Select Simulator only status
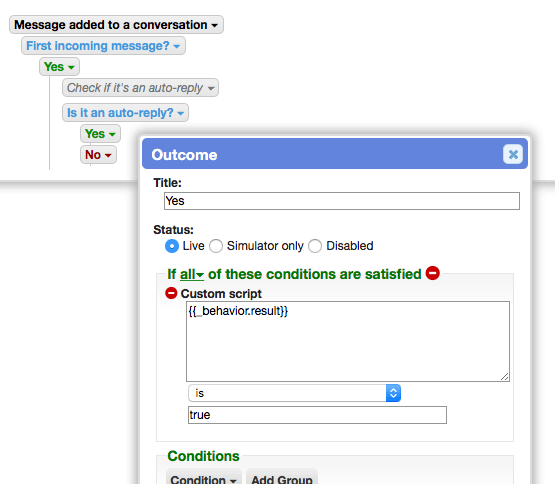The height and width of the screenshot is (484, 555). pyautogui.click(x=216, y=246)
